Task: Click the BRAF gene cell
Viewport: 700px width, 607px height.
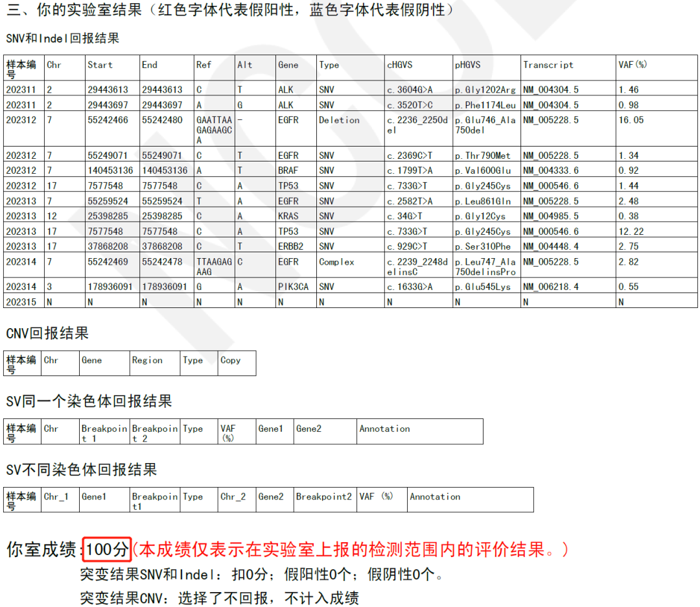Action: click(288, 171)
